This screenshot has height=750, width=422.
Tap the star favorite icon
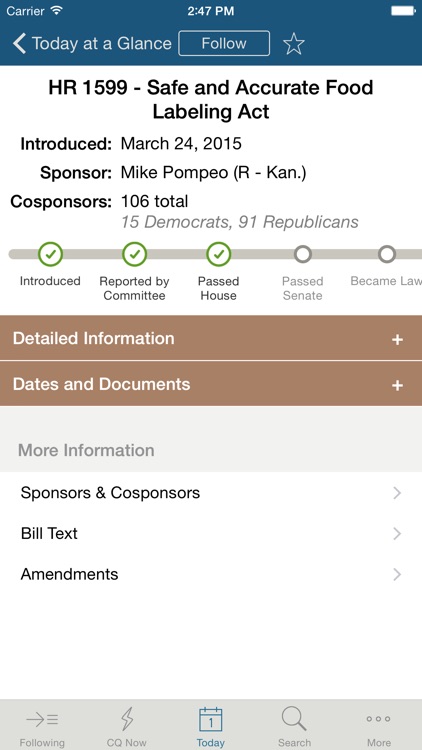click(293, 44)
